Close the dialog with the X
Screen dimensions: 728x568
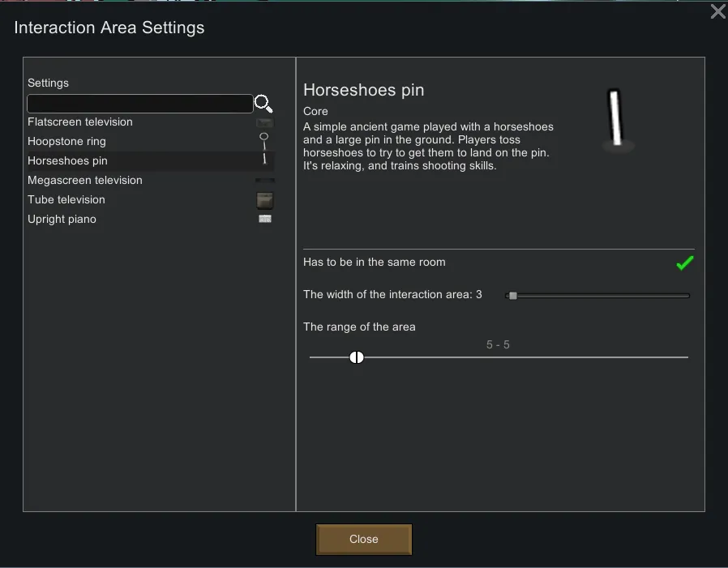(717, 11)
